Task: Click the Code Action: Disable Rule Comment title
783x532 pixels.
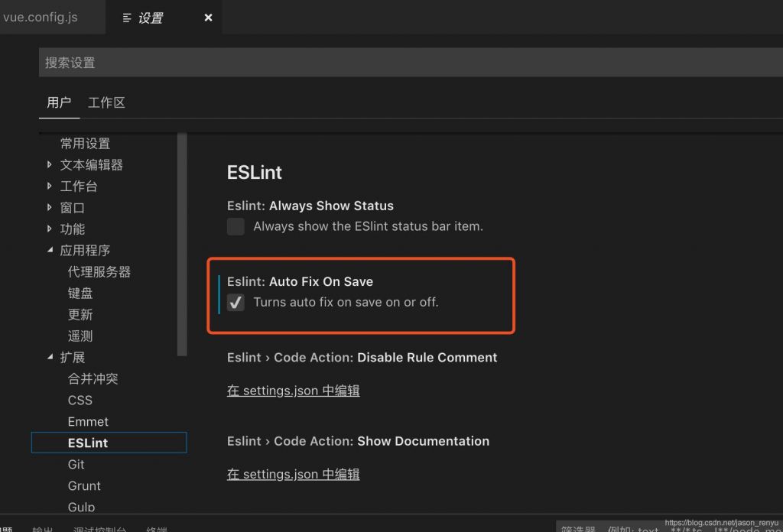Action: [362, 357]
